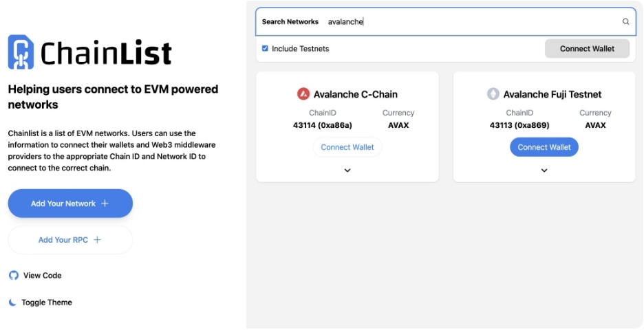Click the Avalanche Fuji Testnet Ethereum-style icon
Screen dimensions: 644x330
(x=493, y=94)
